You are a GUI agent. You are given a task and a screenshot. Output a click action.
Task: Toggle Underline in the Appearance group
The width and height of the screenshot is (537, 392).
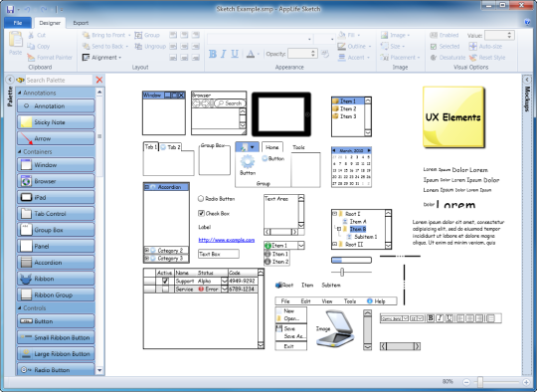235,54
